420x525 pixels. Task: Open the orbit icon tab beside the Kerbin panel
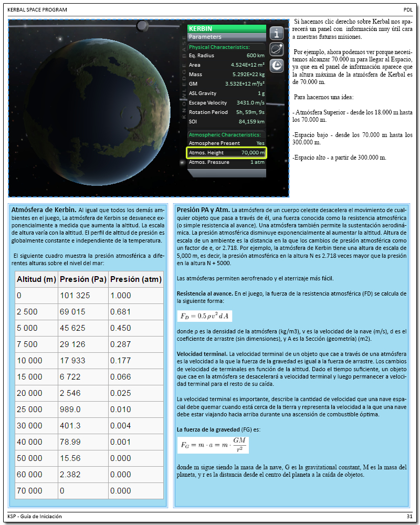click(x=277, y=49)
